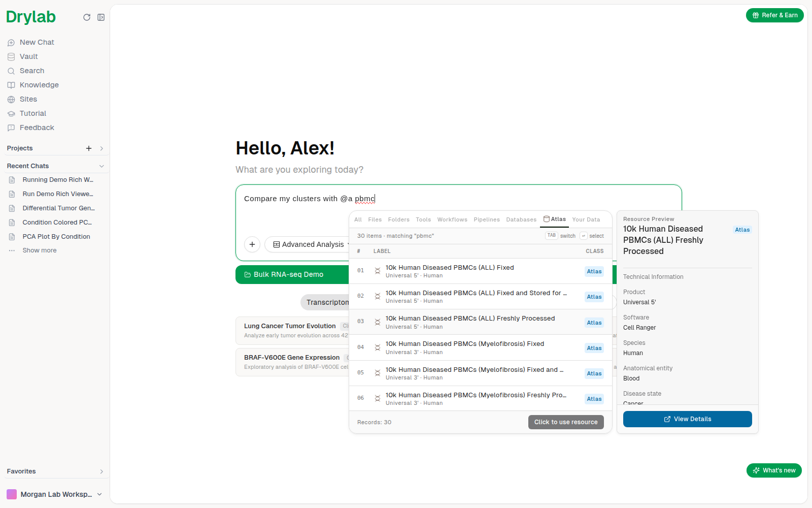Click the refresh icon beside Drylab logo
Screen dimensions: 812x508
87,17
